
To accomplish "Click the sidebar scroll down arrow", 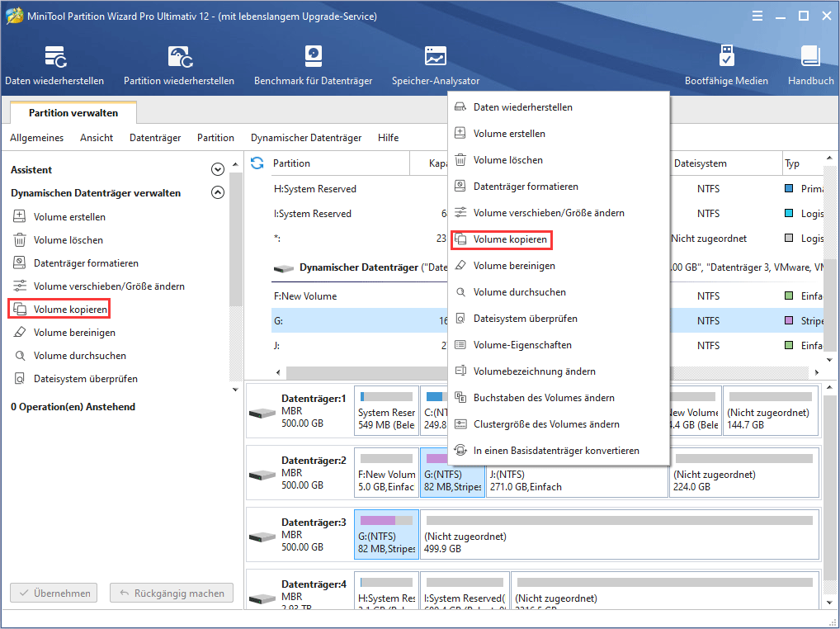I will pyautogui.click(x=235, y=390).
